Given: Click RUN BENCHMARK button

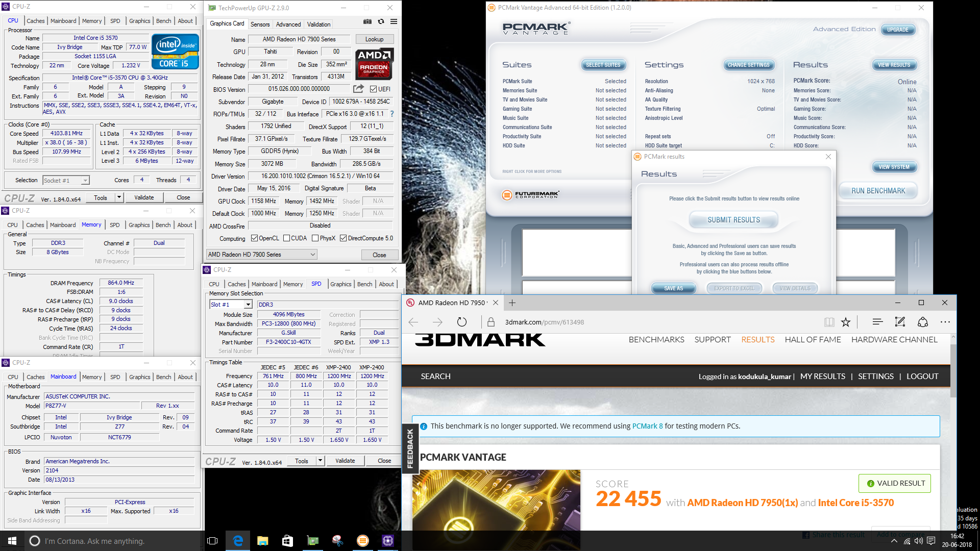Looking at the screenshot, I should [878, 191].
